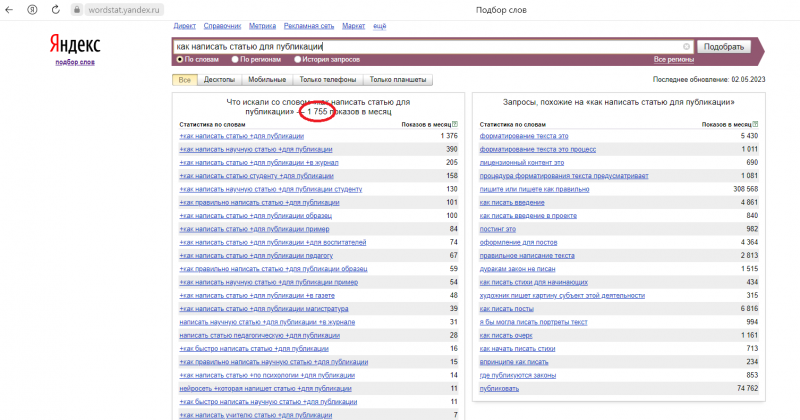The width and height of the screenshot is (800, 420).
Task: Open similar query как писать посты
Action: [x=506, y=309]
